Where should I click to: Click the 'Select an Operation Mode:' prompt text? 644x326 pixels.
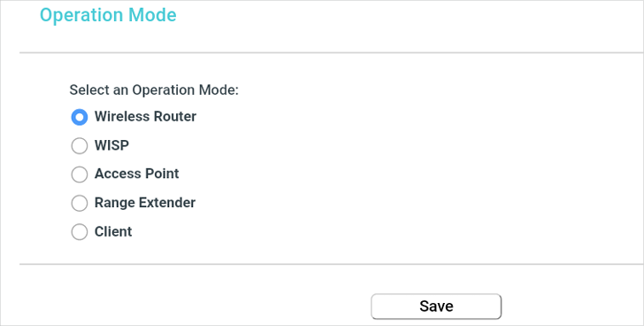click(154, 89)
